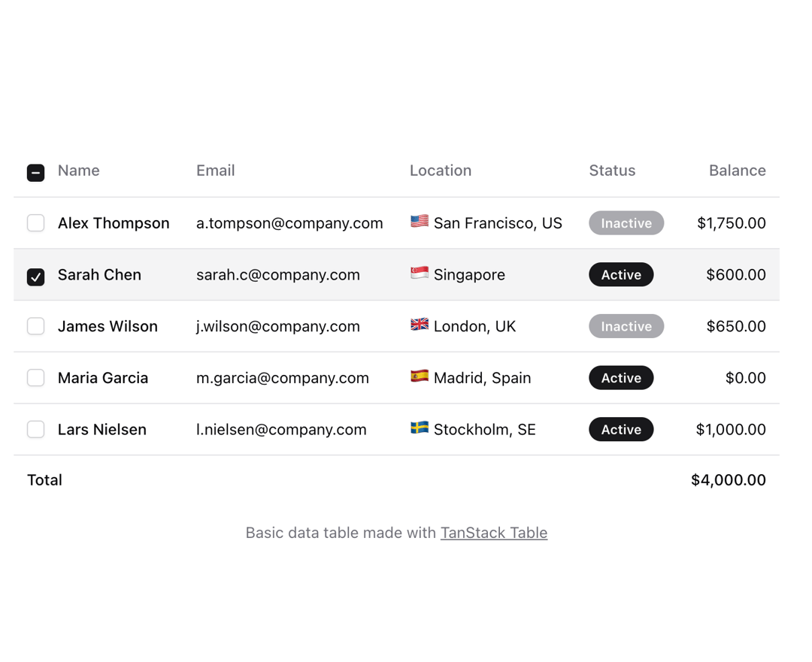Click the j.wilson@company.com email cell
812x662 pixels.
(x=277, y=326)
